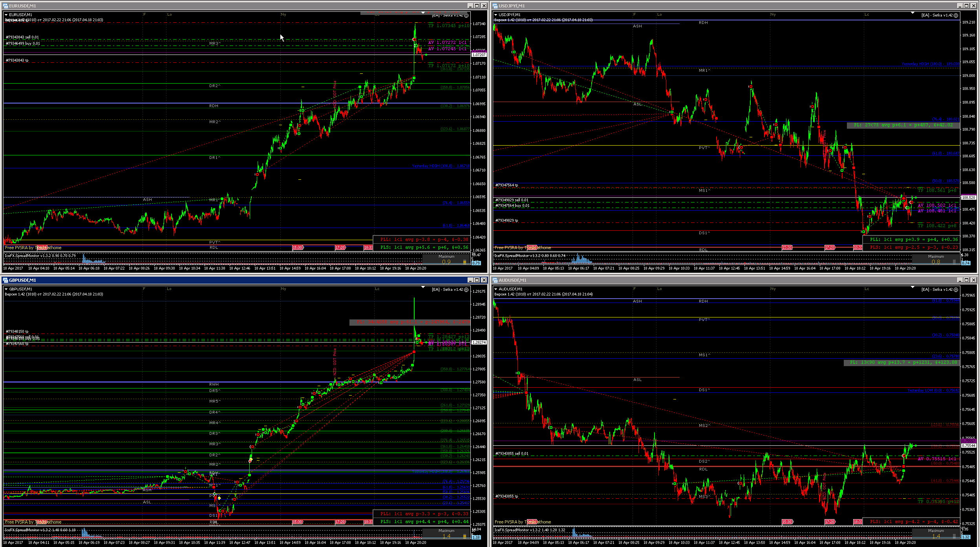980x547 pixels.
Task: Click the EA smiley face in AUDUSD chart
Action: pyautogui.click(x=956, y=290)
